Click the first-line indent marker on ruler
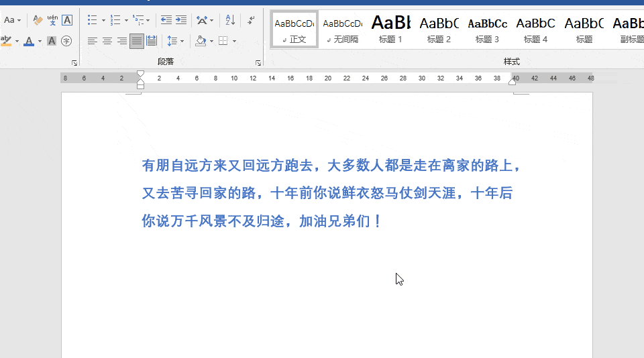 140,74
